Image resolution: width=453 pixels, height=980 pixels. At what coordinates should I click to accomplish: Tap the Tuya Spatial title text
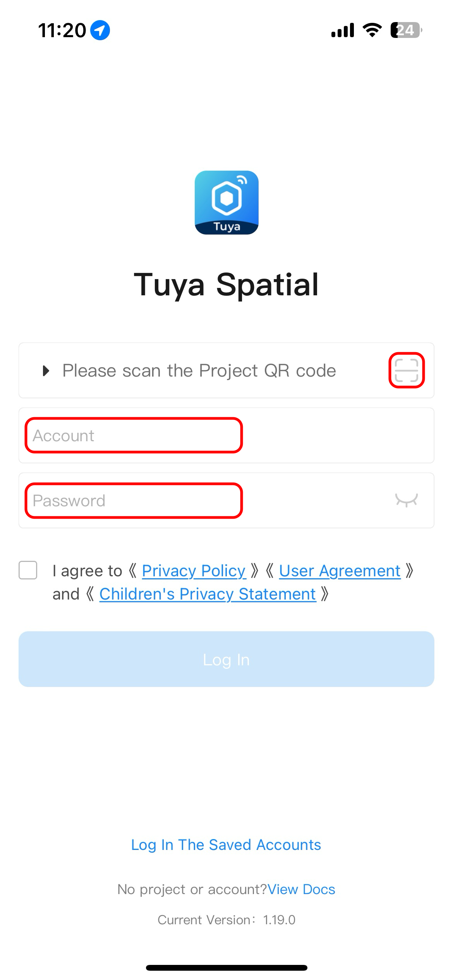[x=226, y=285]
